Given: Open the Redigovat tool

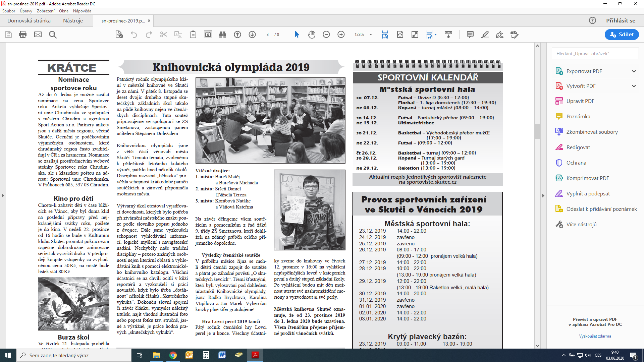Looking at the screenshot, I should coord(578,147).
